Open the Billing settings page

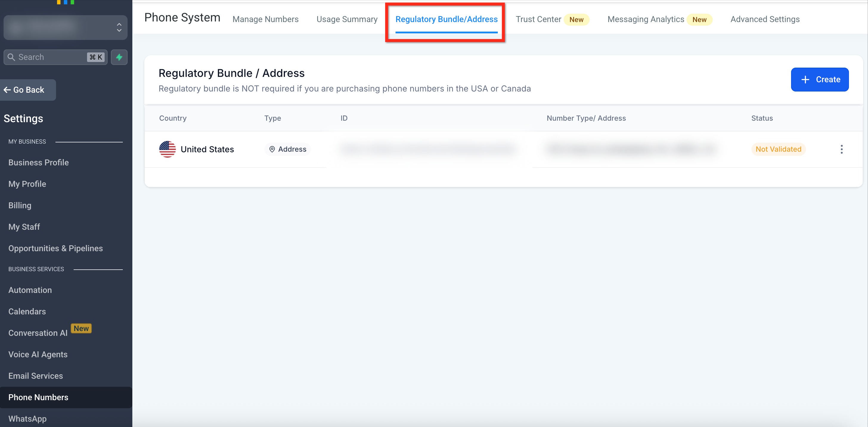tap(20, 205)
